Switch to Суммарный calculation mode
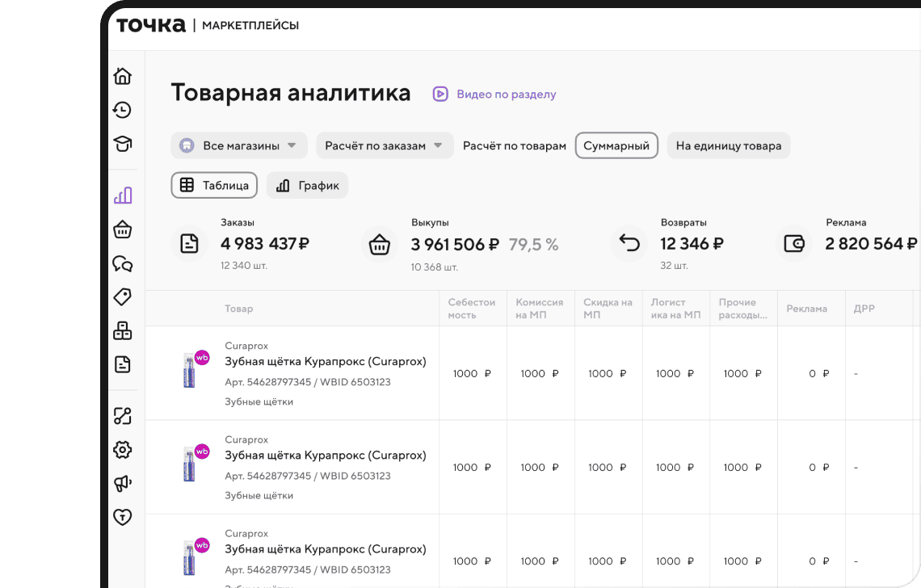Screen dimensions: 921x588 [616, 146]
